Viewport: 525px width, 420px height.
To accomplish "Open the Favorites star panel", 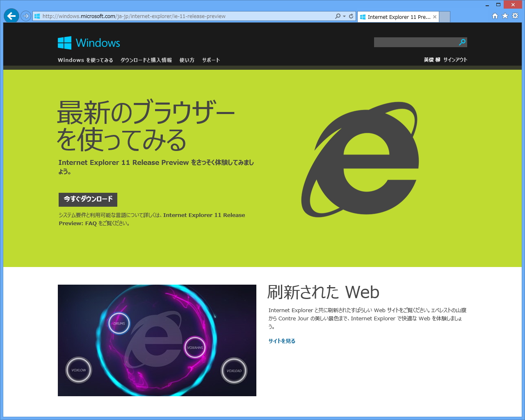I will pos(505,16).
